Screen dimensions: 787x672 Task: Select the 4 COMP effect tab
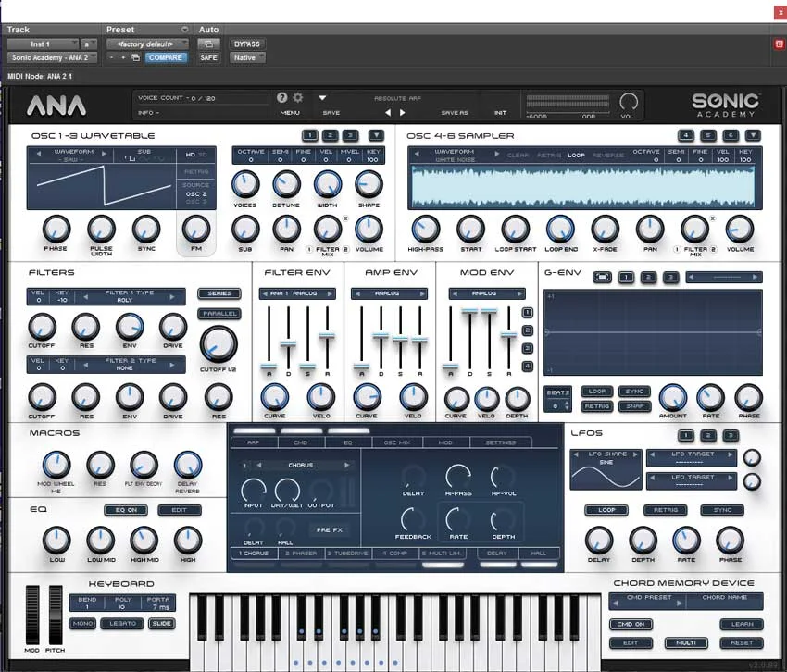(395, 553)
